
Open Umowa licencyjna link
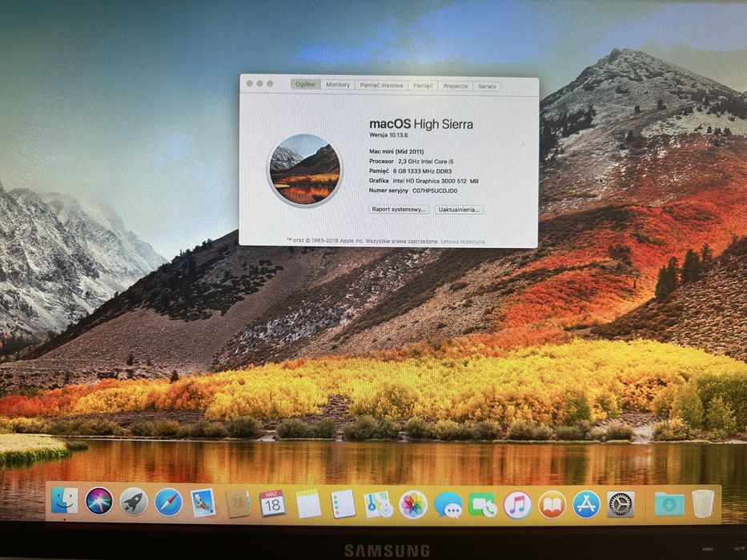point(463,242)
